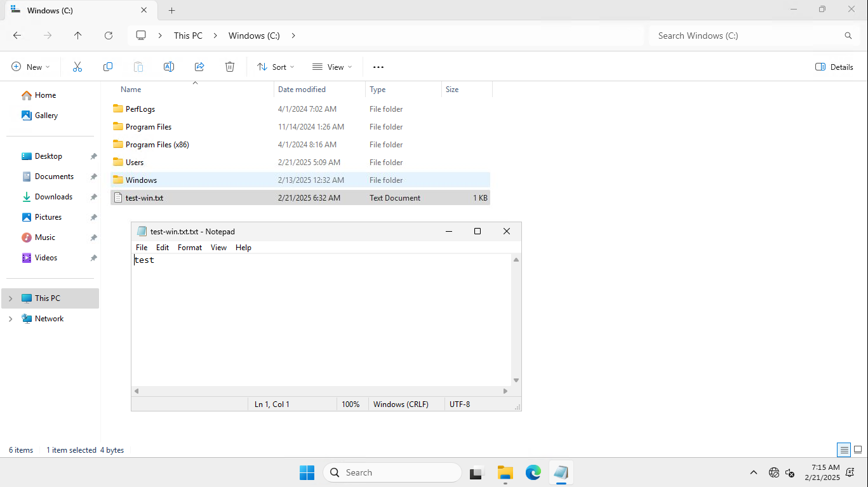This screenshot has height=487, width=868.
Task: Select the Program Files (x86) folder
Action: [x=300, y=145]
